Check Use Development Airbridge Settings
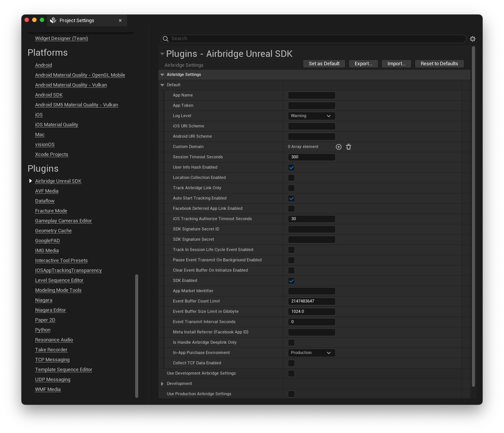 click(x=291, y=373)
